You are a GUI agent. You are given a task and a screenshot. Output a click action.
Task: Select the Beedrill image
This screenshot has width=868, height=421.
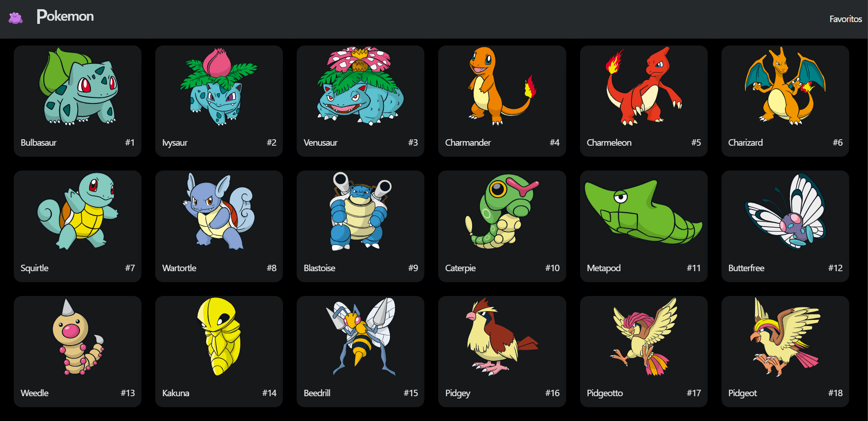[x=361, y=337]
